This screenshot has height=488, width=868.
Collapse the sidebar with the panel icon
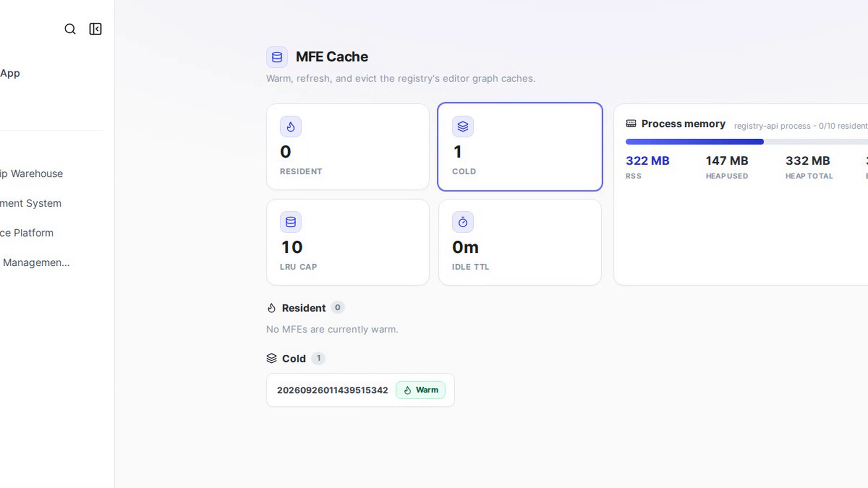pos(95,29)
